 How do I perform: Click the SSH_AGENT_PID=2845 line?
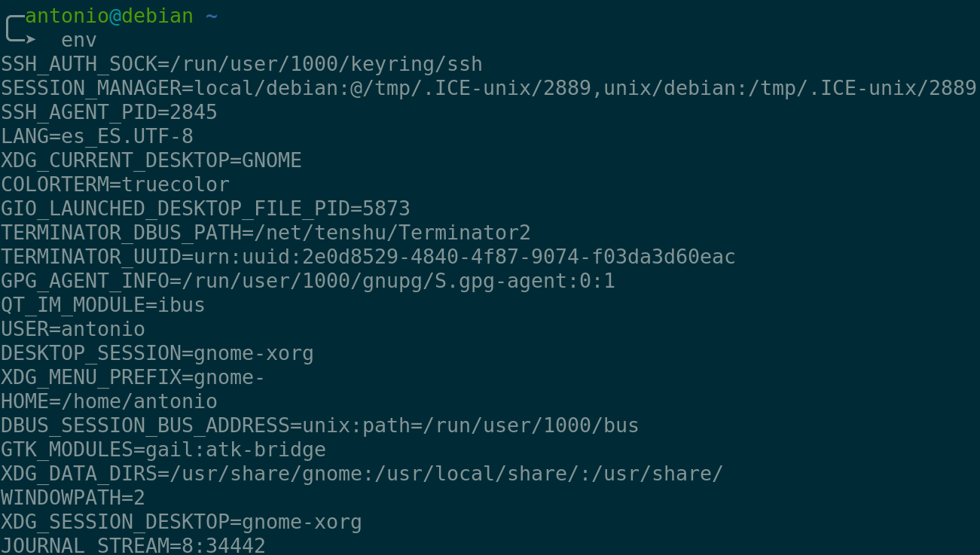pyautogui.click(x=108, y=112)
